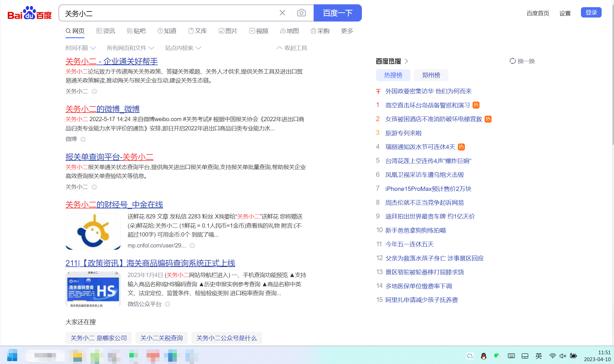Click the battery status icon
This screenshot has width=614, height=364.
(x=573, y=356)
